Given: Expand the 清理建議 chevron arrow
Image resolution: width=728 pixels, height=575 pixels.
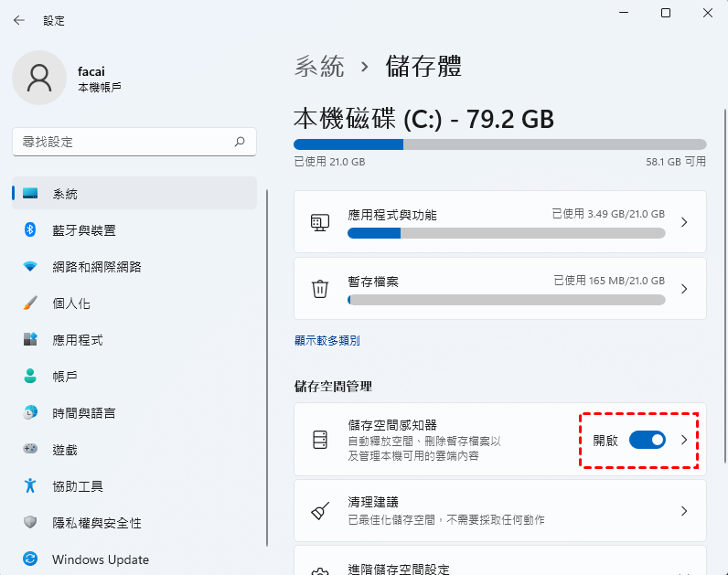Looking at the screenshot, I should [x=684, y=511].
